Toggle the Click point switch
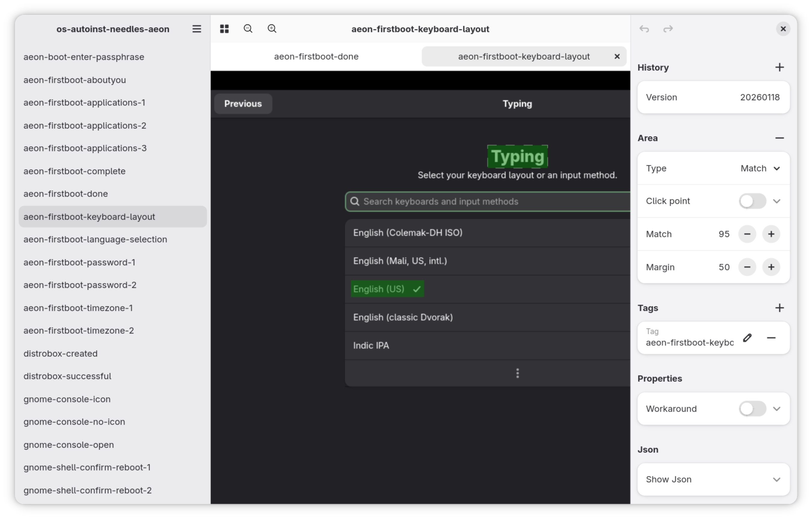Viewport: 812px width, 519px height. [x=752, y=201]
